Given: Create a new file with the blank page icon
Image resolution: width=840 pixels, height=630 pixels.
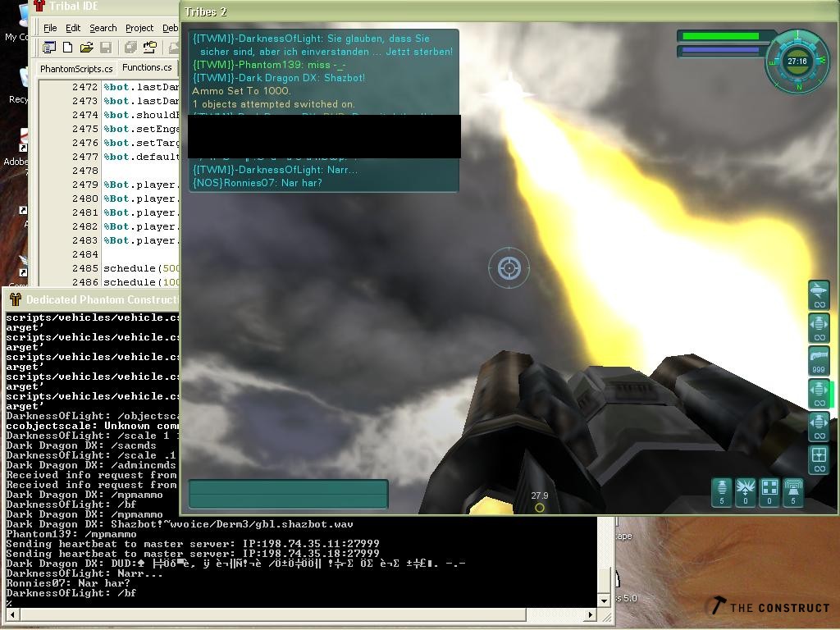Looking at the screenshot, I should 67,47.
